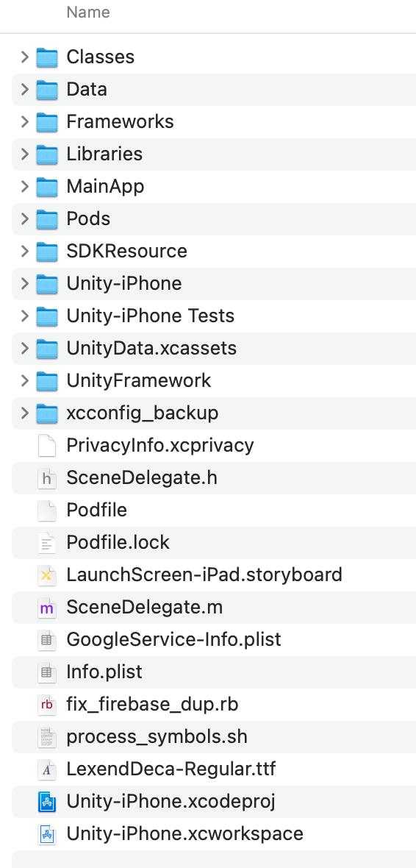416x868 pixels.
Task: Expand the Frameworks folder disclosure arrow
Action: (24, 122)
